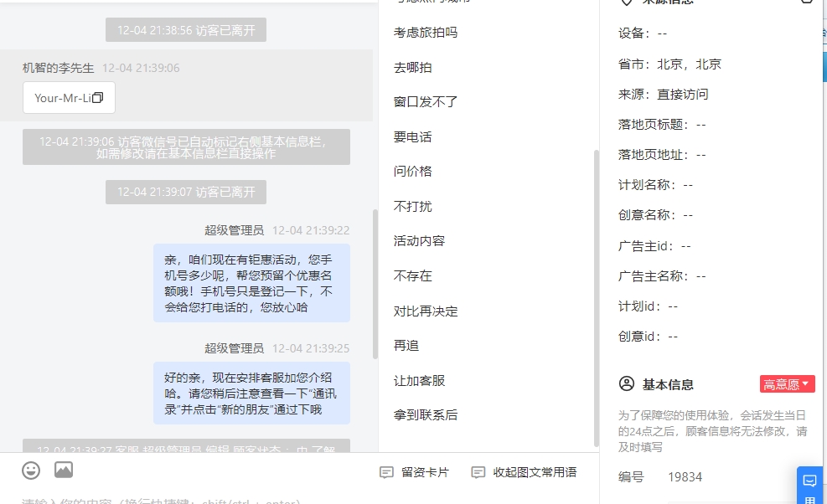This screenshot has width=827, height=504.
Task: Select quick reply 活动内容
Action: pos(419,241)
